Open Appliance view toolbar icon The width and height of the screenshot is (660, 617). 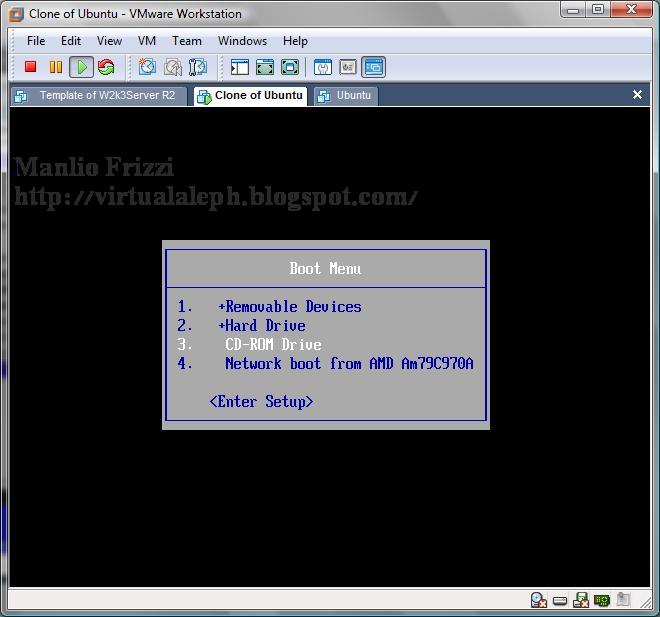[348, 67]
